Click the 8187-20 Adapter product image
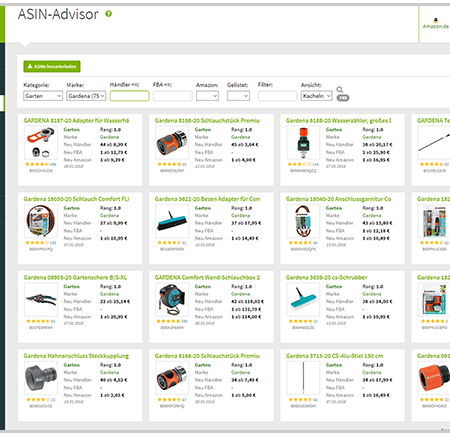The width and height of the screenshot is (450, 434). [41, 143]
